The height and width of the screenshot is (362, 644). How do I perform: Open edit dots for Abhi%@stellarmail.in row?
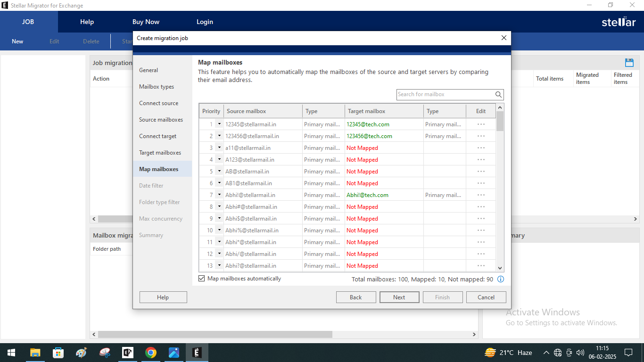pos(481,230)
